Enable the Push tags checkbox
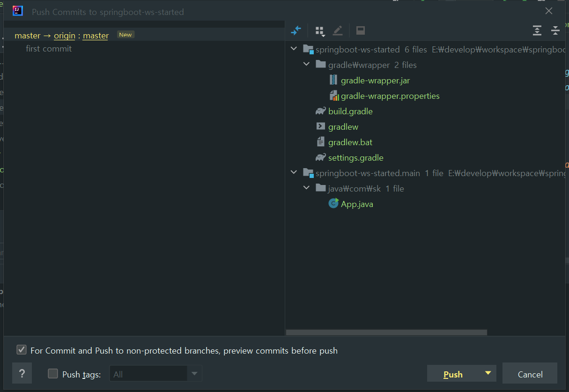 click(x=53, y=374)
